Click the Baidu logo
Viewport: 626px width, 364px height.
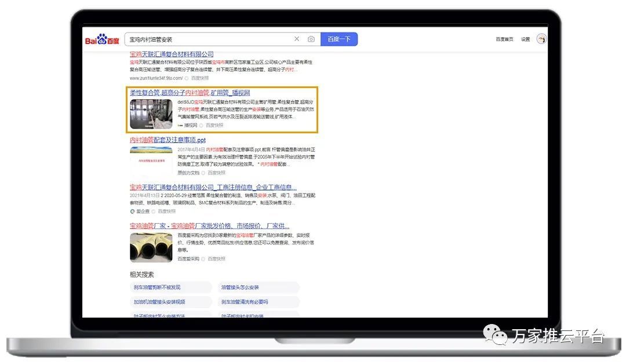pyautogui.click(x=102, y=40)
